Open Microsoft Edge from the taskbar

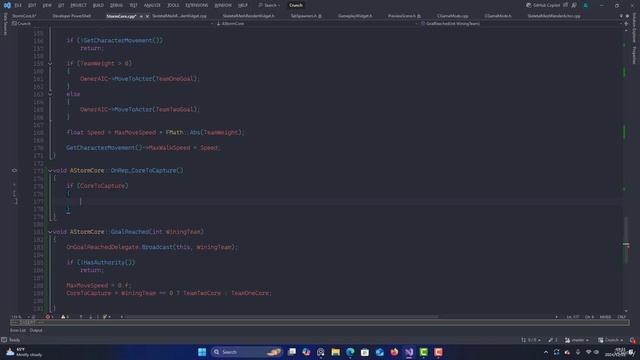point(350,352)
